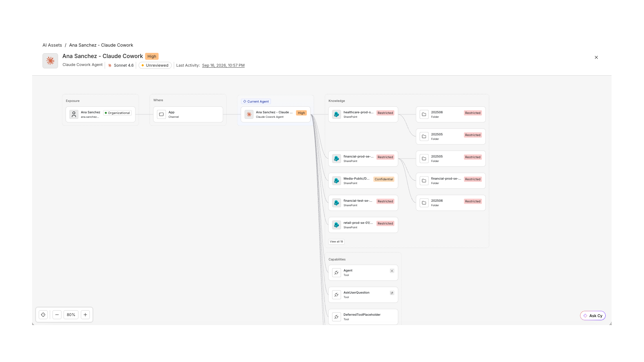Click the Claude Cowork agent header logo
This screenshot has height=362, width=644.
[50, 61]
